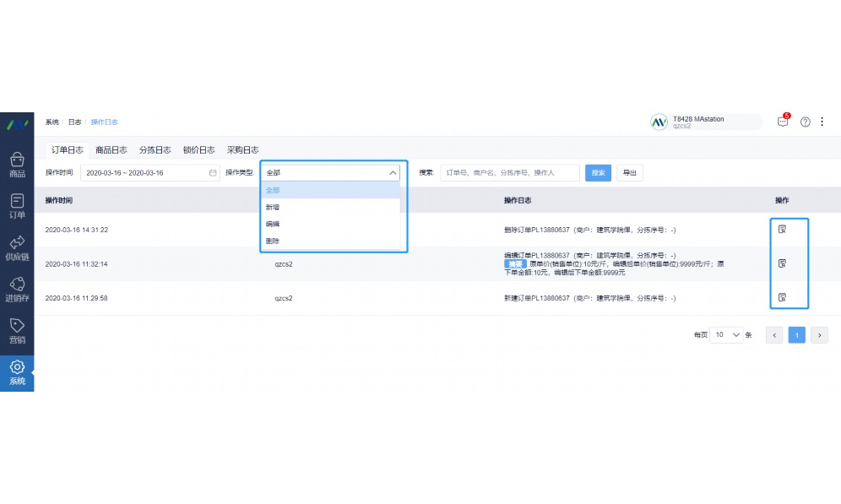
Task: Open the 进销存 sidebar module
Action: [17, 288]
